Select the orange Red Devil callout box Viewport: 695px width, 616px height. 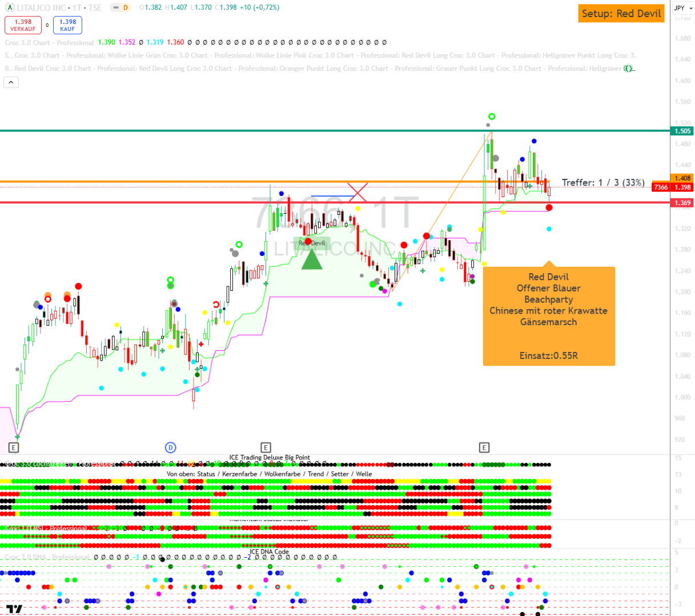549,316
